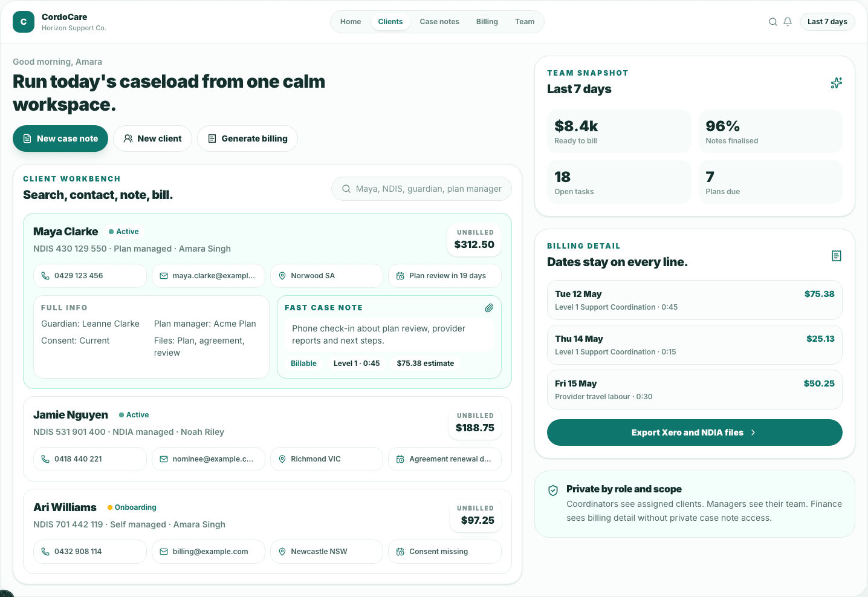Viewport: 868px width, 597px height.
Task: Click the Generate billing button
Action: pyautogui.click(x=247, y=139)
